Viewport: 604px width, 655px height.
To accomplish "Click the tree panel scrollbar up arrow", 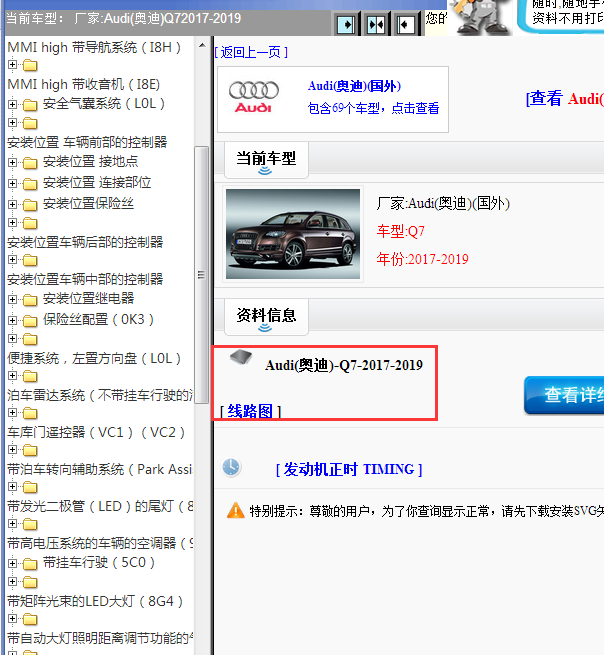I will [x=202, y=45].
